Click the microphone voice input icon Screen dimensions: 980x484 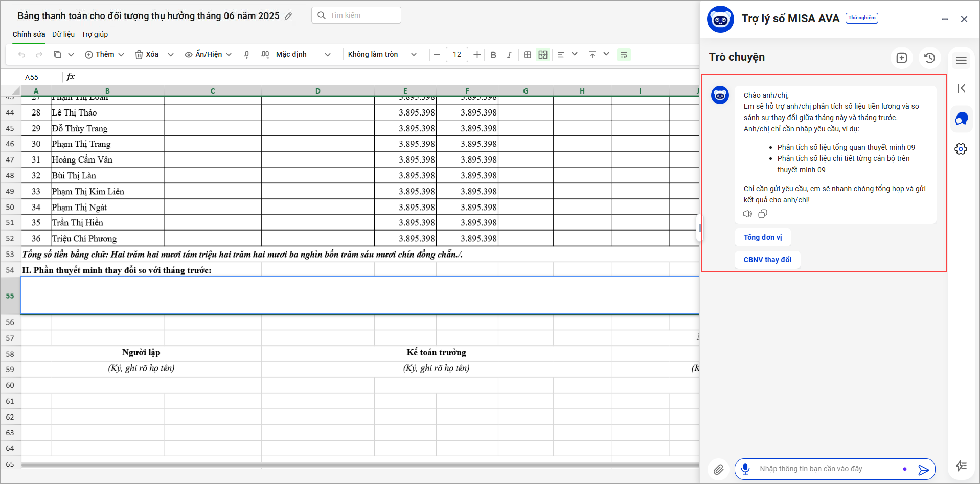pos(745,469)
